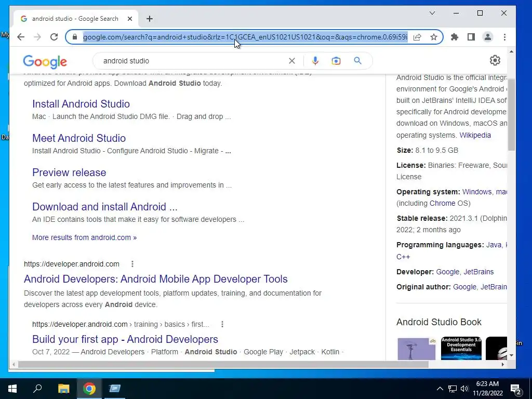Show more results from android.com
532x399 pixels.
click(85, 237)
